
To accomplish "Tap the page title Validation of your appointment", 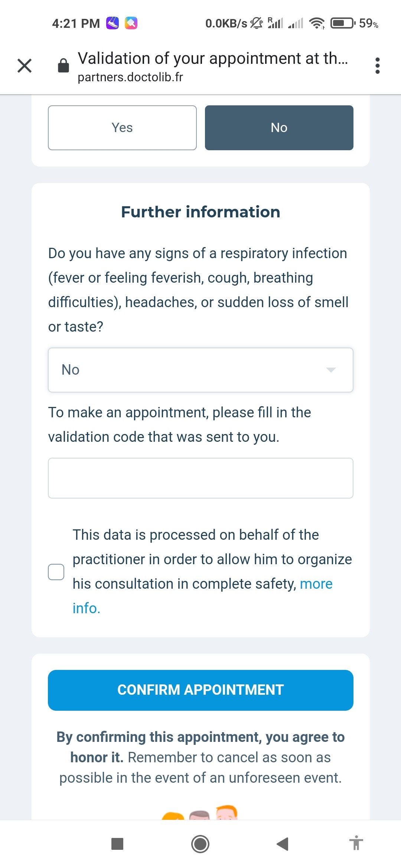I will pyautogui.click(x=213, y=58).
